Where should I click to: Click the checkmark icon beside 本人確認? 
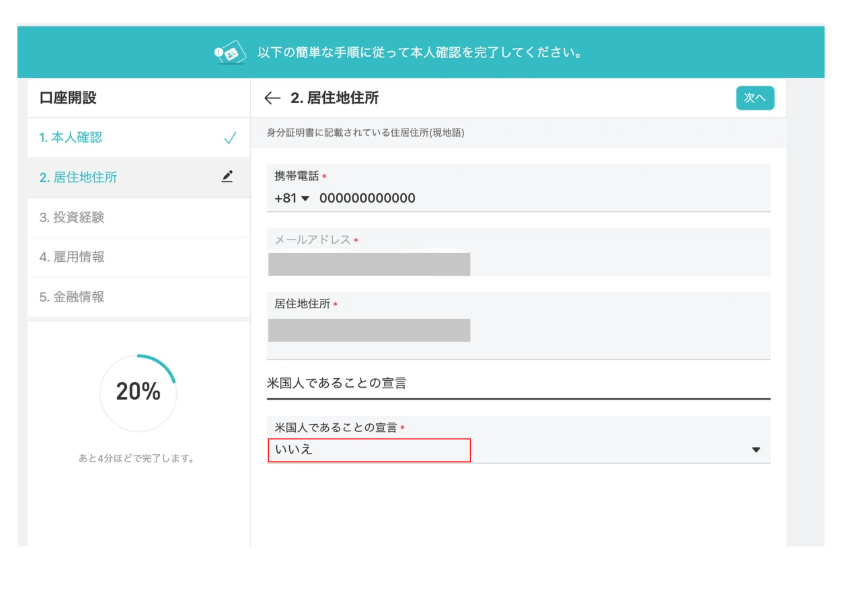click(x=229, y=138)
